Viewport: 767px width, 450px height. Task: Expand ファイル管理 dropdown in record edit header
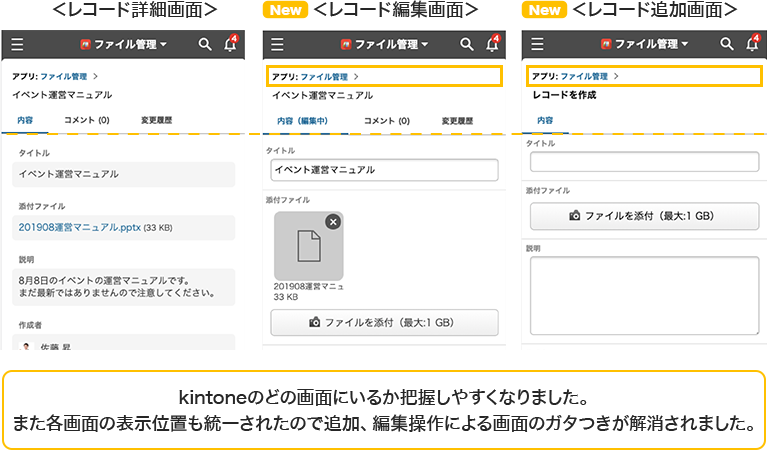click(x=385, y=45)
